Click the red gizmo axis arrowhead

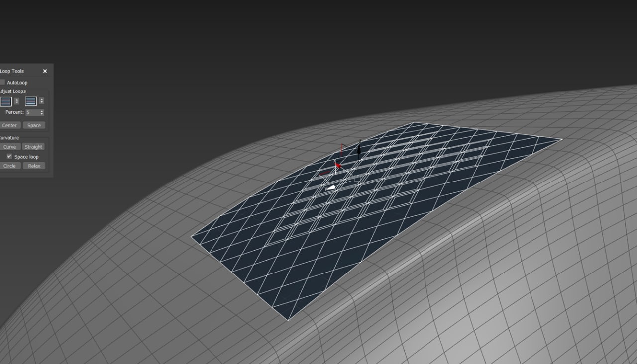pos(338,165)
